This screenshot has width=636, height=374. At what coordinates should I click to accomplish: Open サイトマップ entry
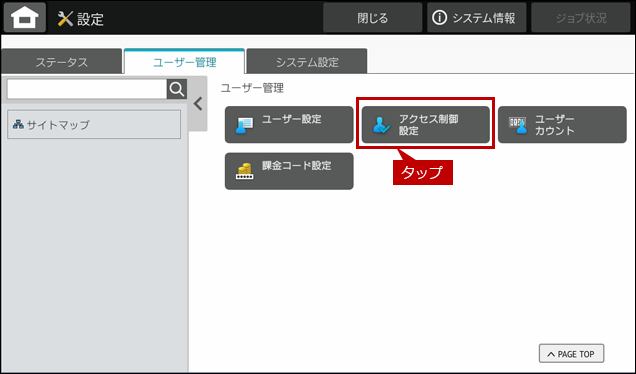click(94, 125)
